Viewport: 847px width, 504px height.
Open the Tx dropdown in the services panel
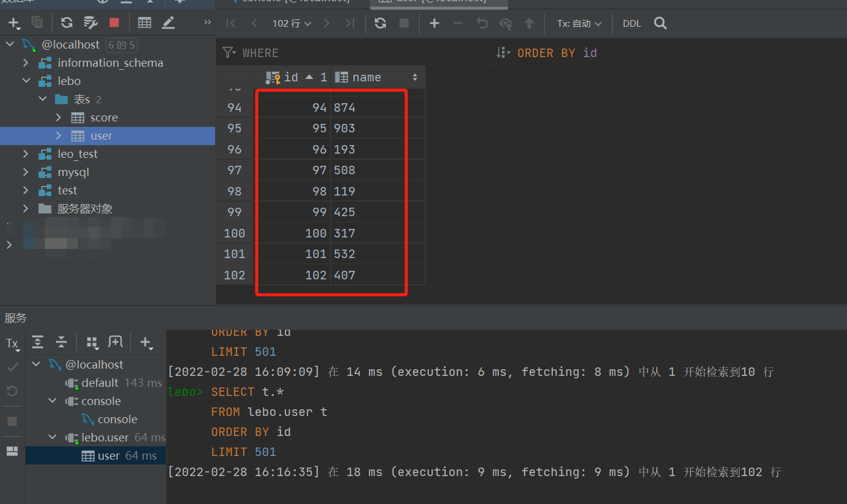[13, 344]
